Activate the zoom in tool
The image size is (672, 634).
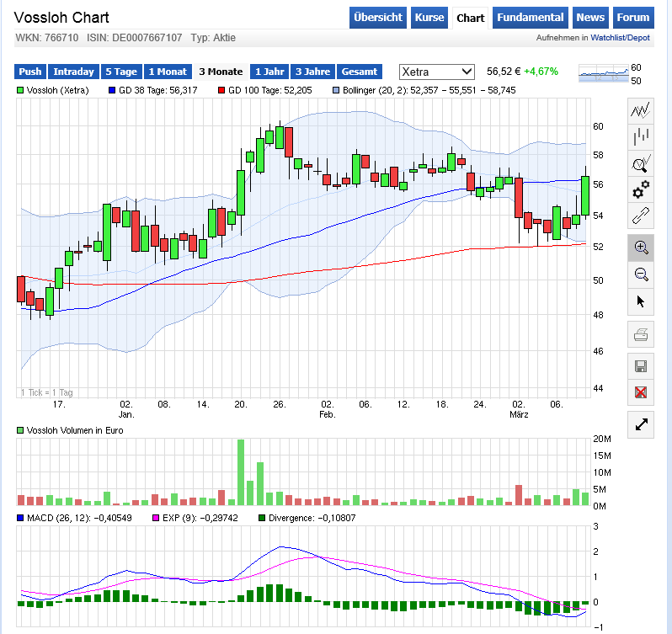[x=641, y=248]
